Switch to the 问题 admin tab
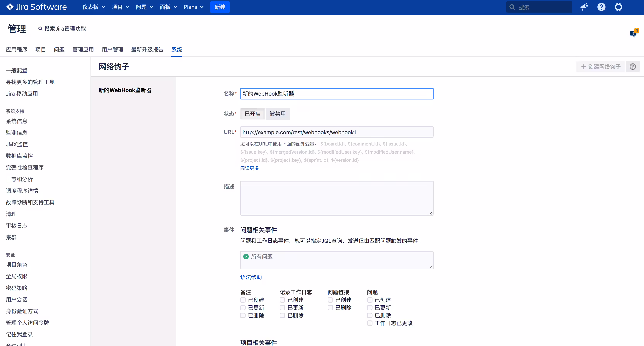Image resolution: width=644 pixels, height=346 pixels. click(59, 50)
